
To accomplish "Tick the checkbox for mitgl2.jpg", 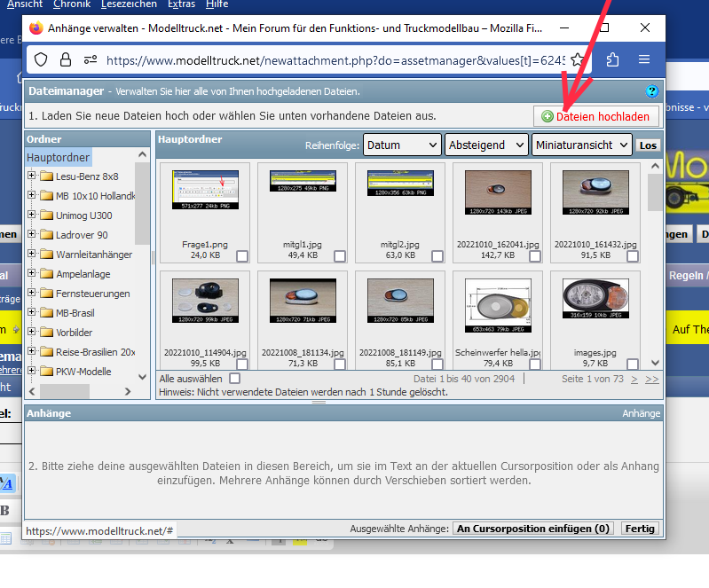I will coord(437,256).
